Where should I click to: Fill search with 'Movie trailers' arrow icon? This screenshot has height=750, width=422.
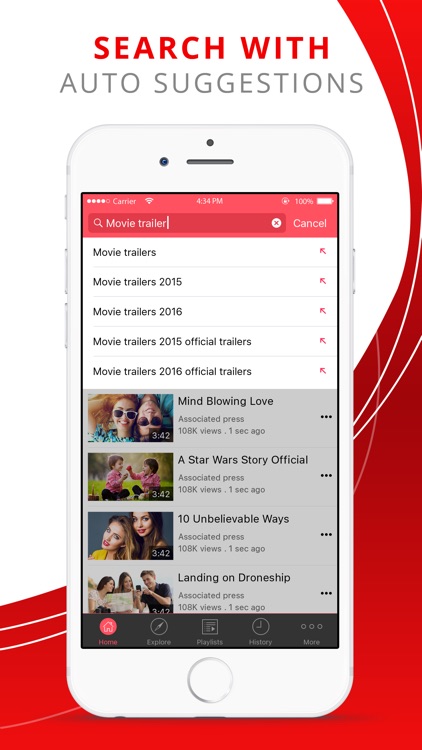323,251
